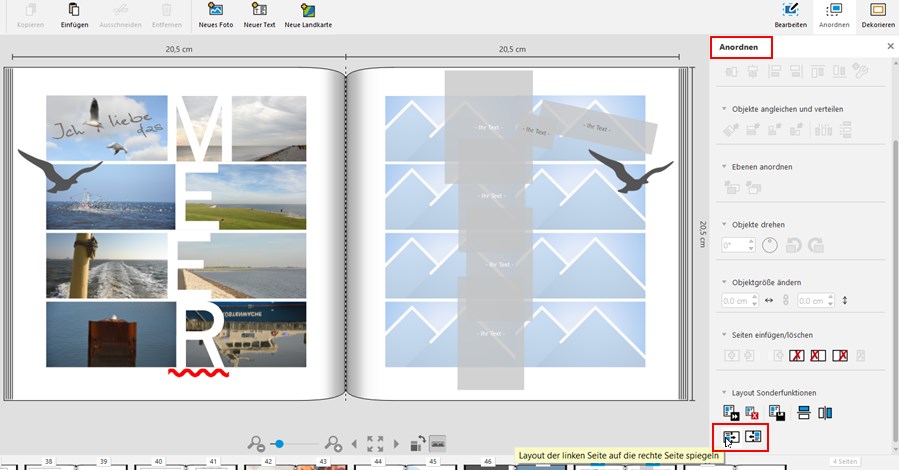The height and width of the screenshot is (470, 899).
Task: Click the fit-to-screen arrows icon
Action: point(375,443)
